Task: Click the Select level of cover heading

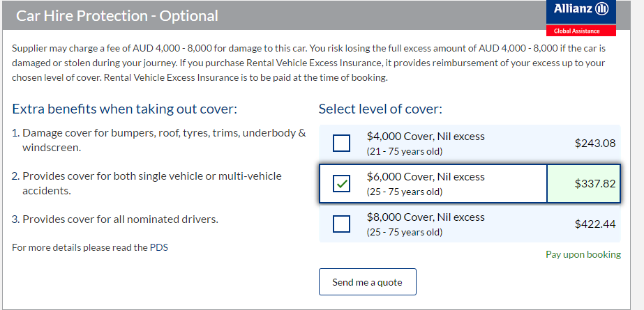Action: point(380,109)
